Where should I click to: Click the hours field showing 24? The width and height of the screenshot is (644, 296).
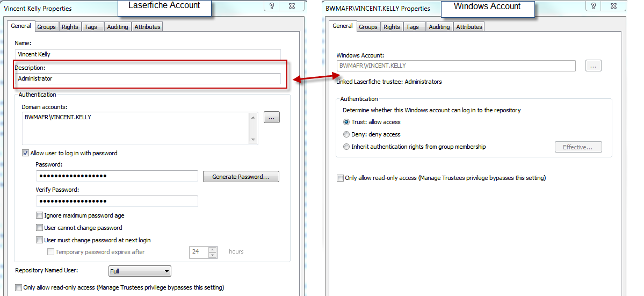tap(199, 252)
